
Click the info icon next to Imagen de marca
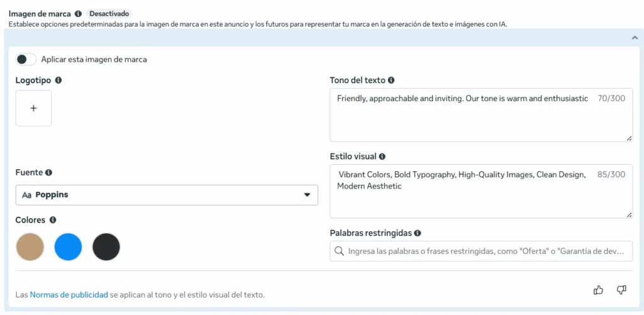click(78, 13)
